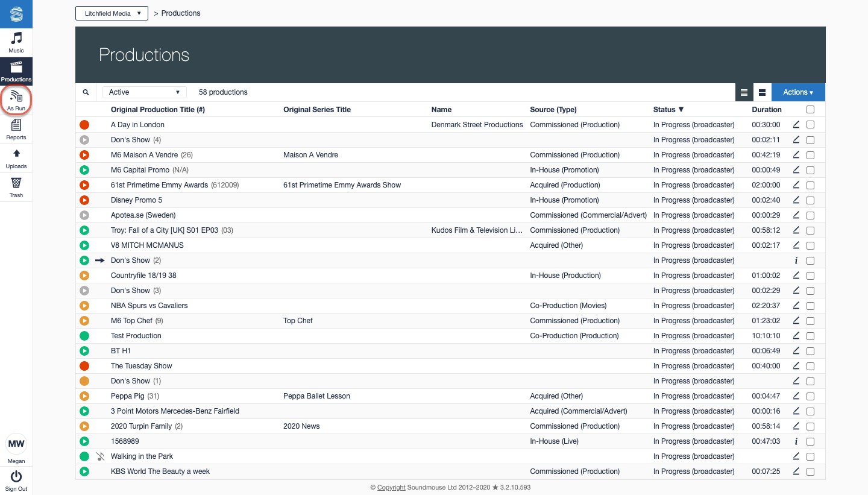Open the Copyright link in footer

391,487
